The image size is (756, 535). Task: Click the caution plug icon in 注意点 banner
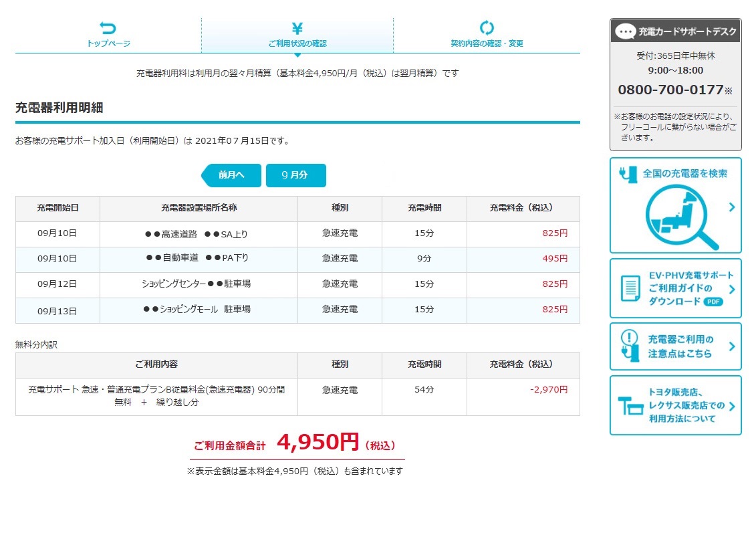[629, 346]
